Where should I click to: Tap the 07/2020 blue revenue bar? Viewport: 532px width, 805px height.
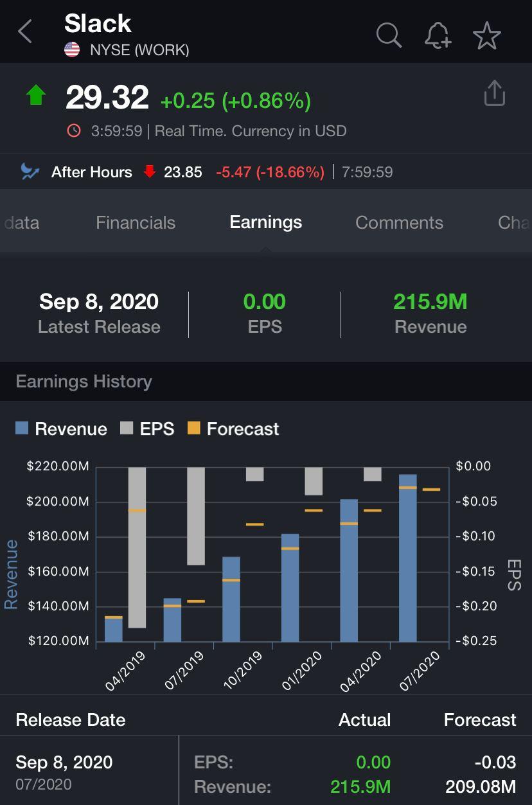pyautogui.click(x=408, y=558)
